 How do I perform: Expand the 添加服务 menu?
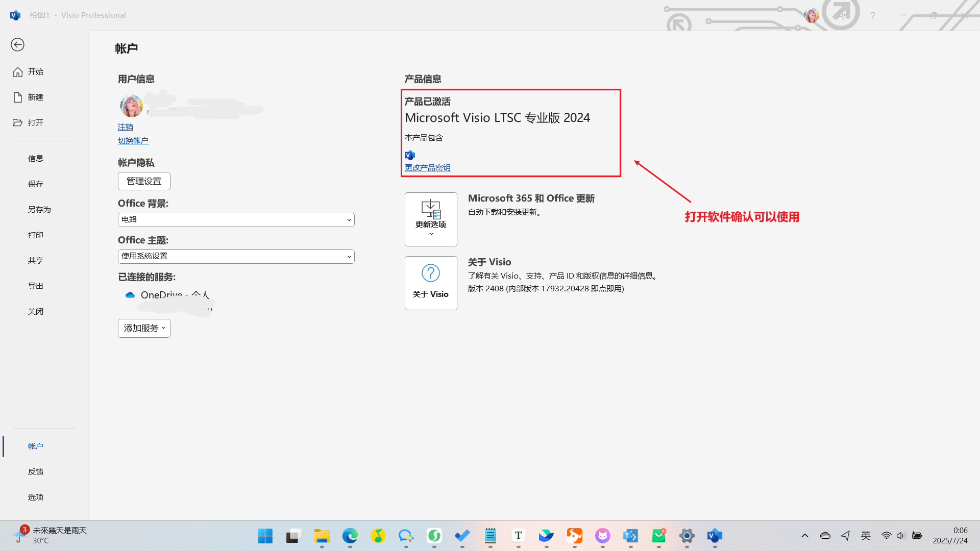[x=143, y=328]
